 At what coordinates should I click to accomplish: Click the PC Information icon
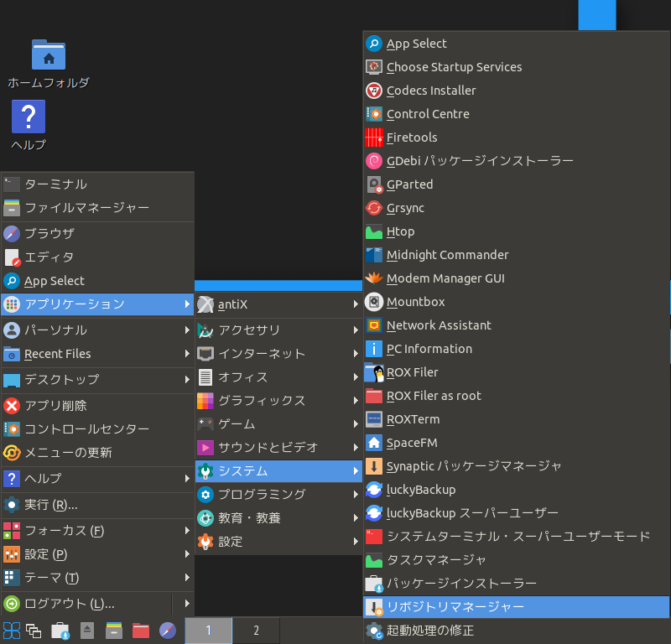coord(373,349)
